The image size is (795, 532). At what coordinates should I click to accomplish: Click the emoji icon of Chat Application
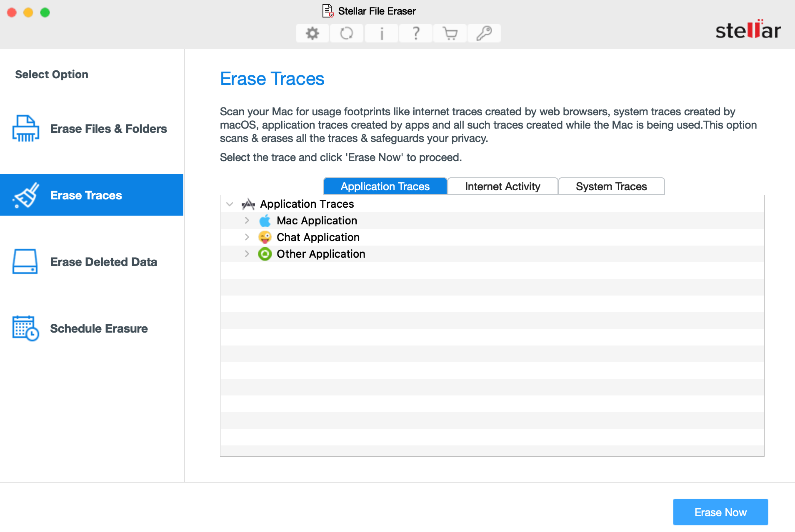265,237
